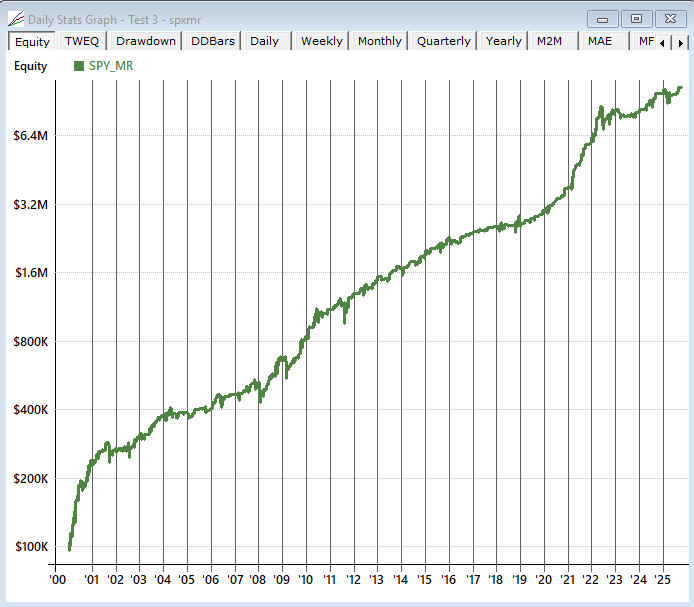Switch to the Yearly tab

[504, 41]
